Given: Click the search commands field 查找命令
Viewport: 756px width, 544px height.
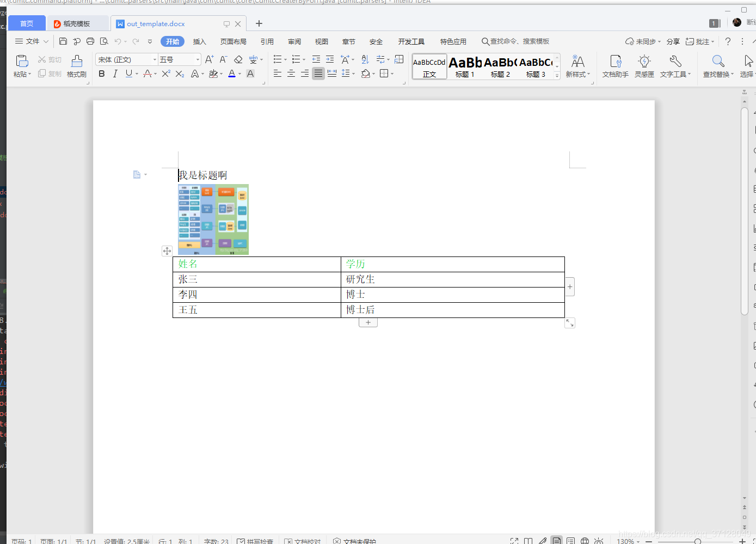Looking at the screenshot, I should [515, 41].
